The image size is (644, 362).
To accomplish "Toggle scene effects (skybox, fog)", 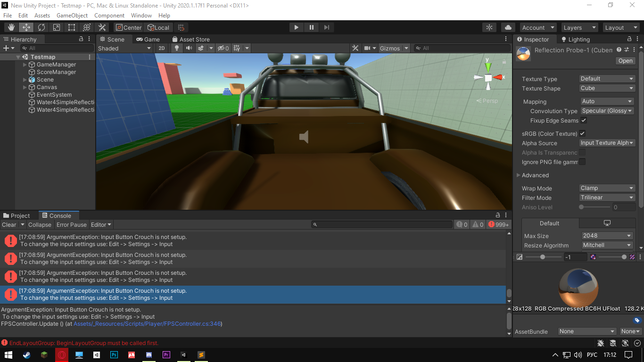I will (x=200, y=48).
